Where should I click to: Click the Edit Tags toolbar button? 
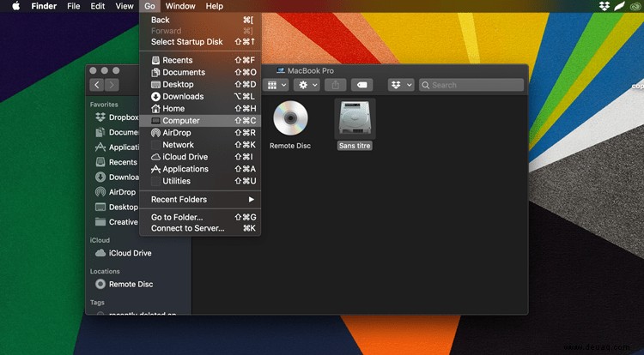coord(361,85)
